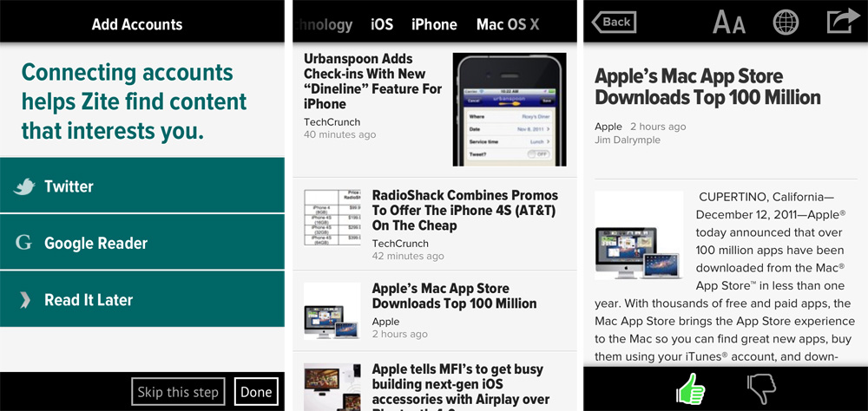Viewport: 868px width, 411px height.
Task: Tap the Read It Later chevron icon
Action: [x=24, y=300]
